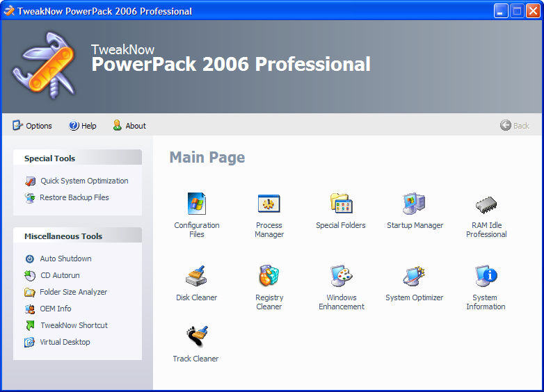Open the Special Folders icon
Image resolution: width=544 pixels, height=392 pixels.
(341, 204)
